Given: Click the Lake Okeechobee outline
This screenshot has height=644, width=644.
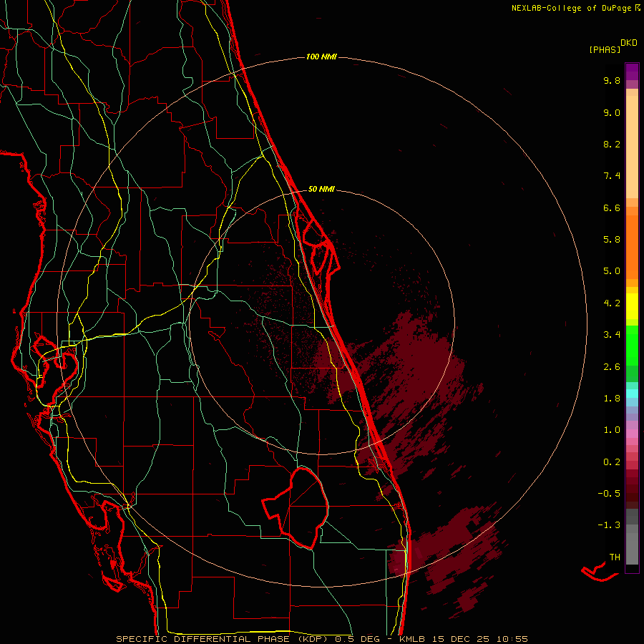Looking at the screenshot, I should 296,508.
